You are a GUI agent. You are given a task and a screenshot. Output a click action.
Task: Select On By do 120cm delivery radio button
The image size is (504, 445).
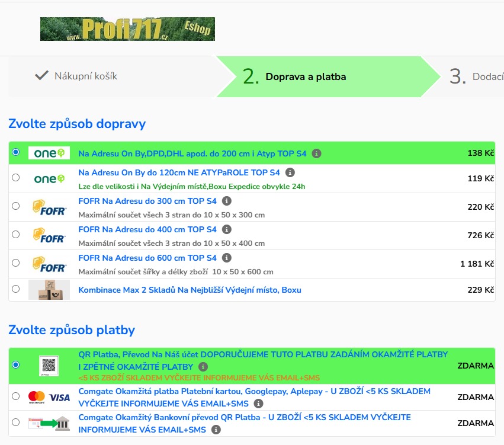click(15, 177)
